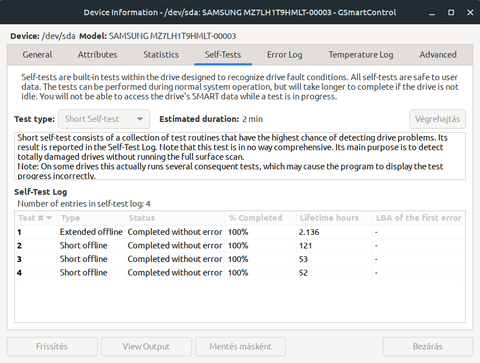Minimize the GSmartControl window
Viewport: 480px width, 363px height.
tap(432, 13)
